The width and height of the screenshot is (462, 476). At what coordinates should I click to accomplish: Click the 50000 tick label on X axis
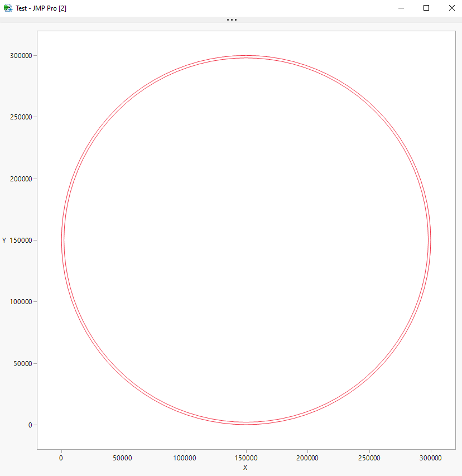click(122, 457)
